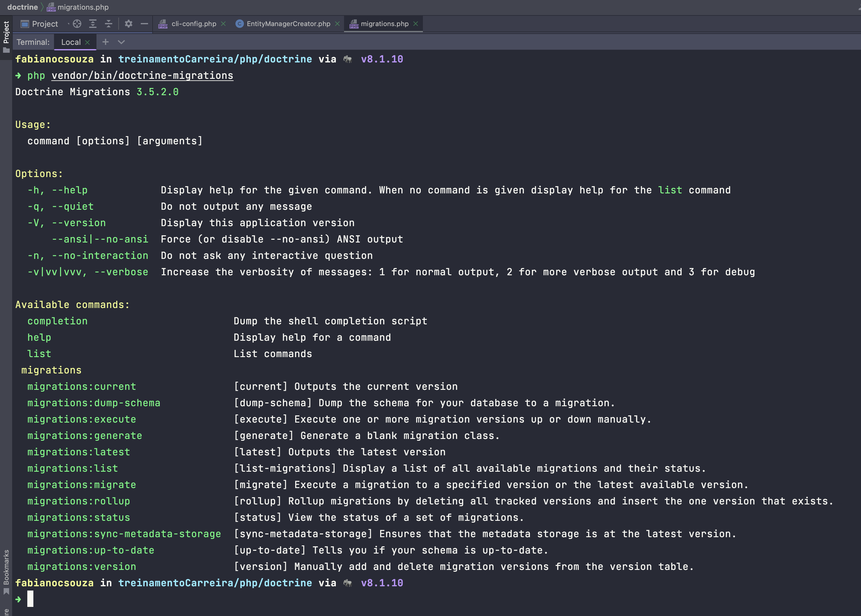This screenshot has width=861, height=616.
Task: Click the migrations:current command text
Action: (x=82, y=387)
